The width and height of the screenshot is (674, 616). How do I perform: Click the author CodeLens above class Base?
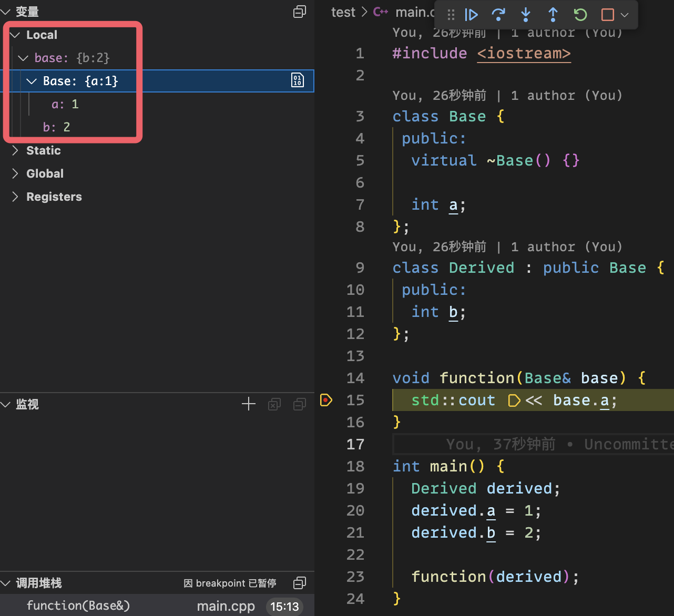point(507,95)
